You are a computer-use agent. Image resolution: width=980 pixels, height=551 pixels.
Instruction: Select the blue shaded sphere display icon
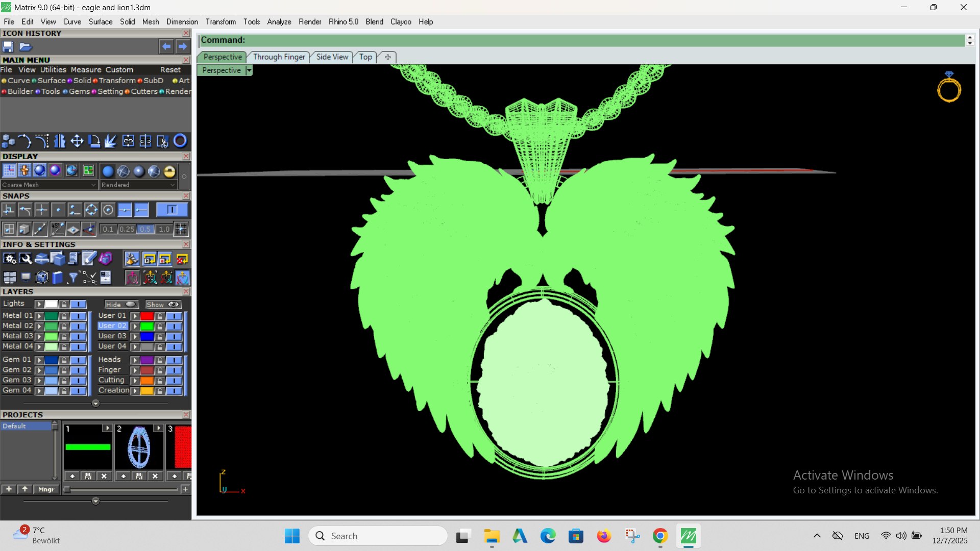click(108, 171)
